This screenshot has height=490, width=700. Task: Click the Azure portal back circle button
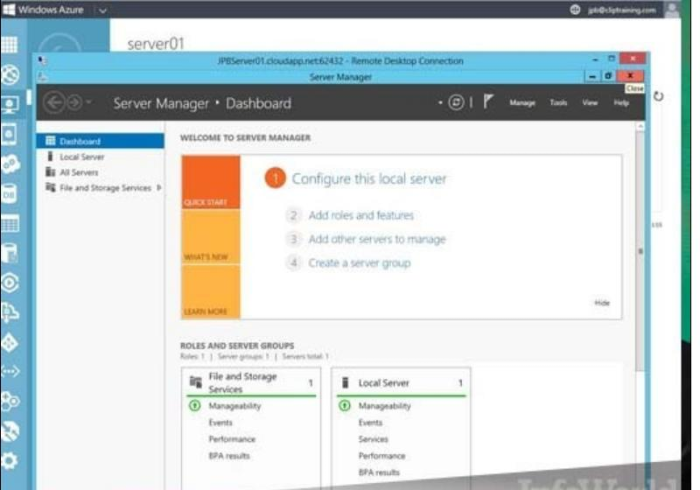tap(60, 44)
